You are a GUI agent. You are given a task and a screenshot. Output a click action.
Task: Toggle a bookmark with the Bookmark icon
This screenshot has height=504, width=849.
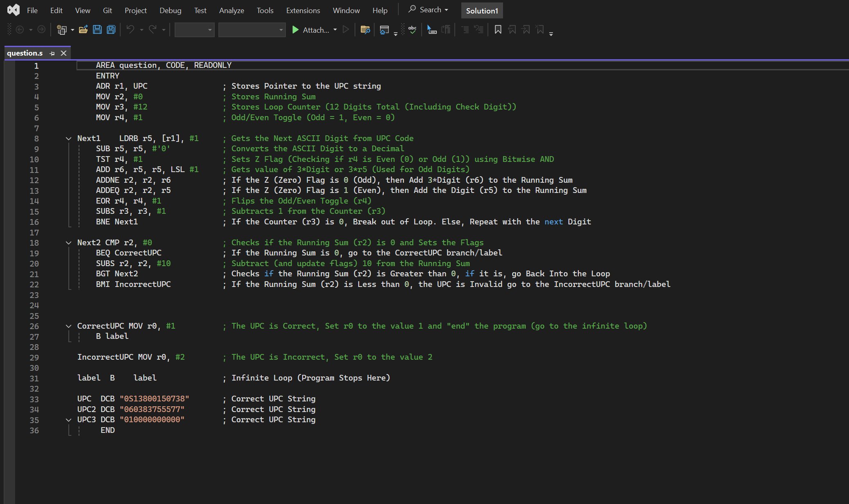coord(498,29)
